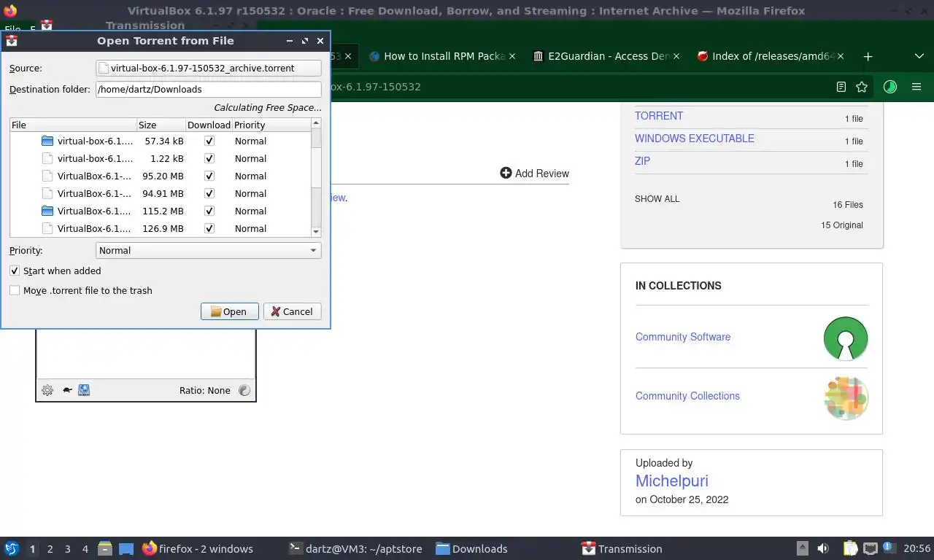
Task: Click the Destination folder input field
Action: 209,89
